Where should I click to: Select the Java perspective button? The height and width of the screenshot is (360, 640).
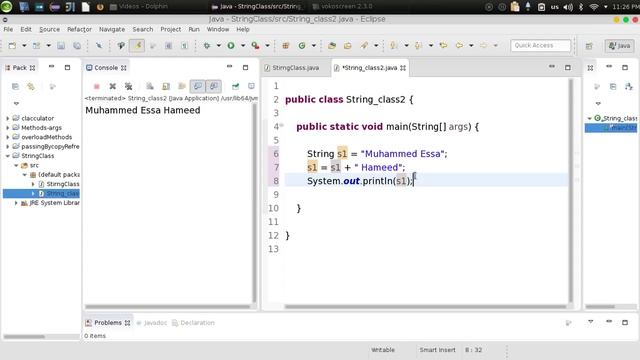coord(619,46)
